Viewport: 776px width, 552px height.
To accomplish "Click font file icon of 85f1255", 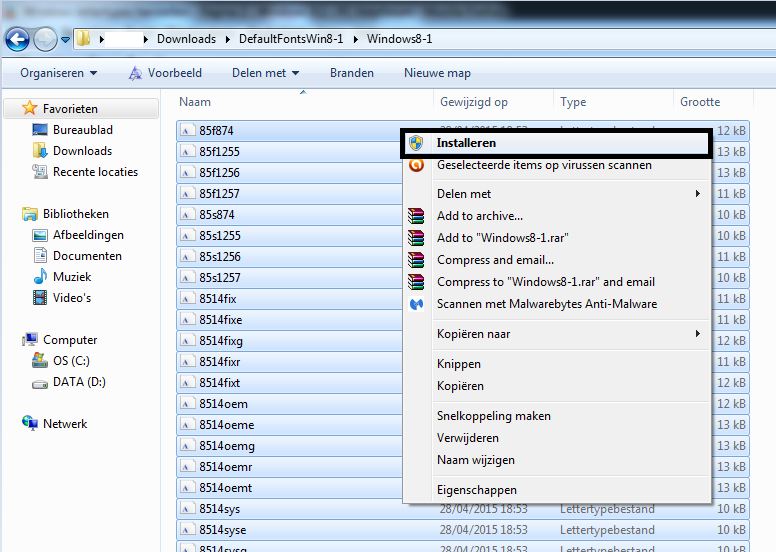I will click(187, 152).
